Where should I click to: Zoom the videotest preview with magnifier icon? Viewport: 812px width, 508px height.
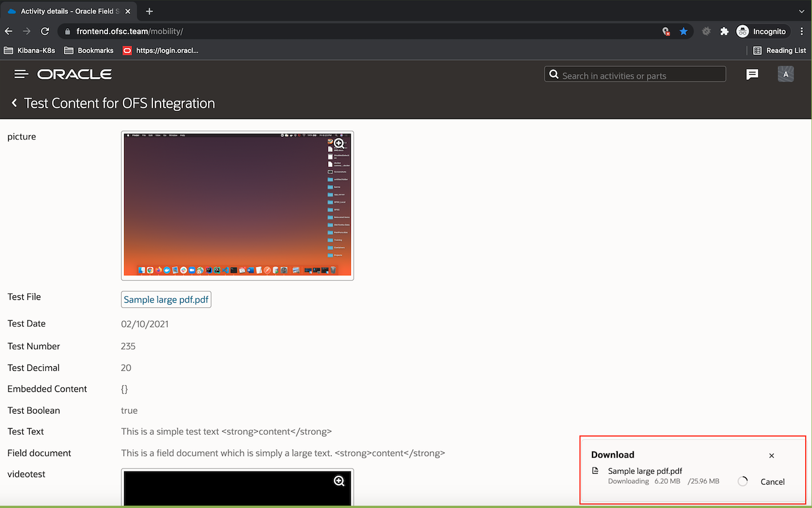point(339,481)
